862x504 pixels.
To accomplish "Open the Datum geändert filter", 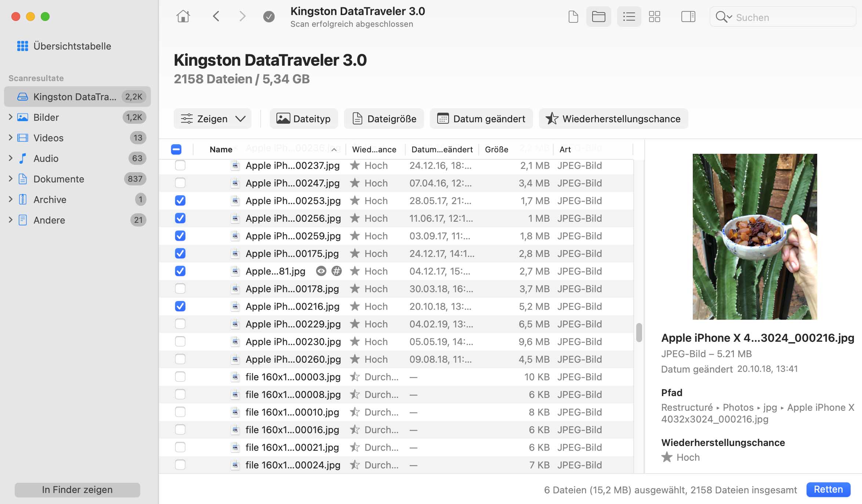I will 481,119.
